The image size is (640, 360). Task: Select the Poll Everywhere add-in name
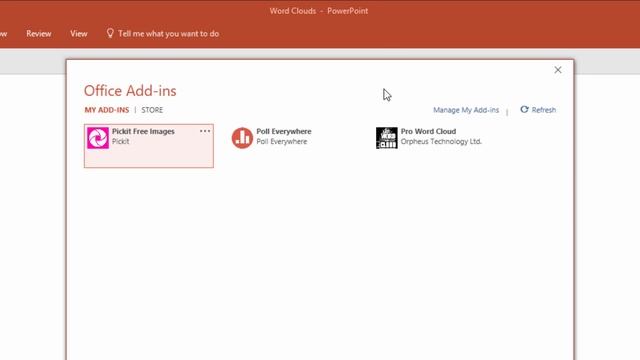point(284,131)
